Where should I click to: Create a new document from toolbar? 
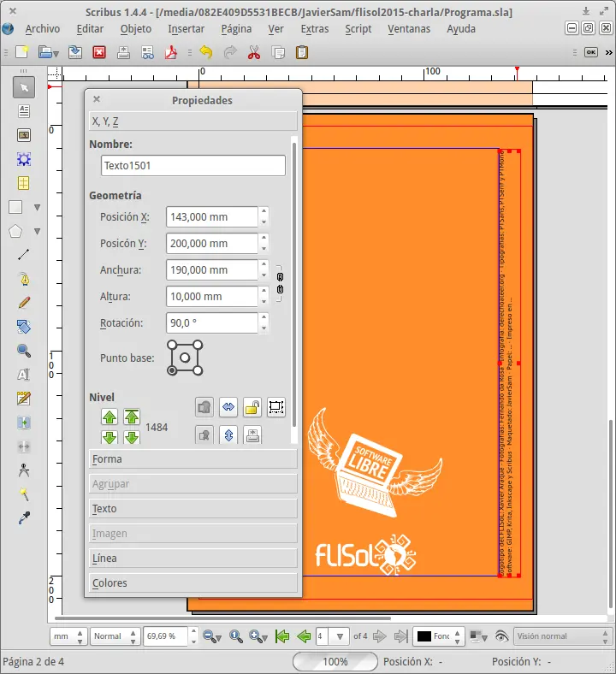[22, 52]
